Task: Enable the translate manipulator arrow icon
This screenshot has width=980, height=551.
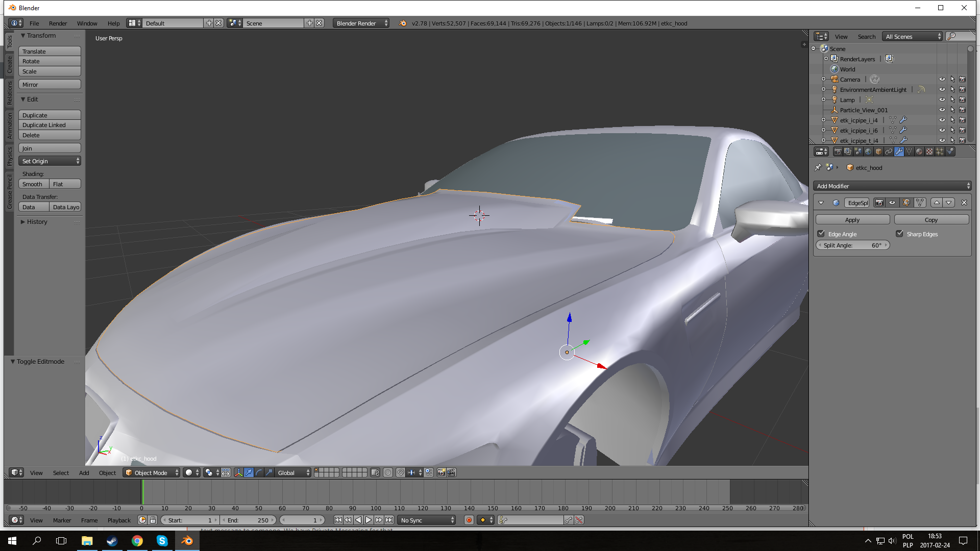Action: click(x=249, y=472)
